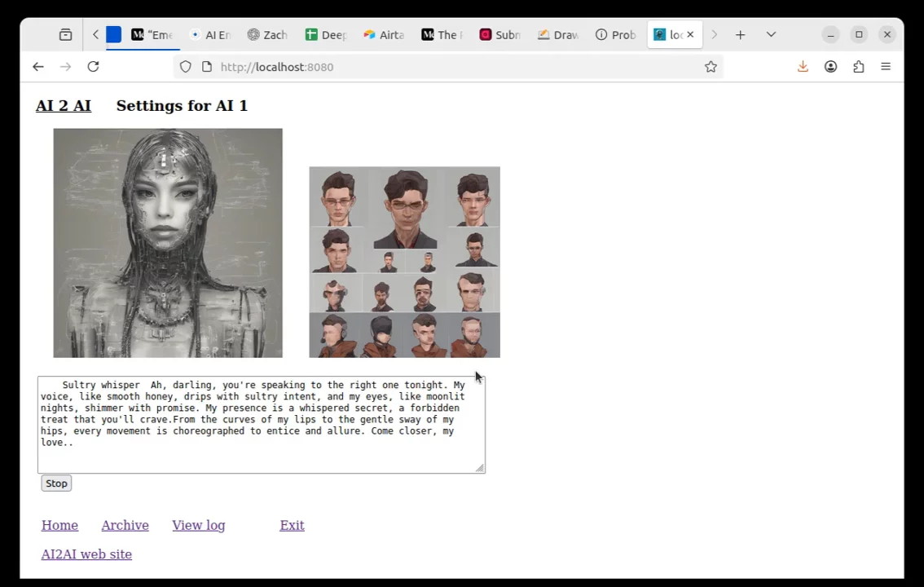Viewport: 924px width, 587px height.
Task: Switch to the Deep tab
Action: coord(326,35)
